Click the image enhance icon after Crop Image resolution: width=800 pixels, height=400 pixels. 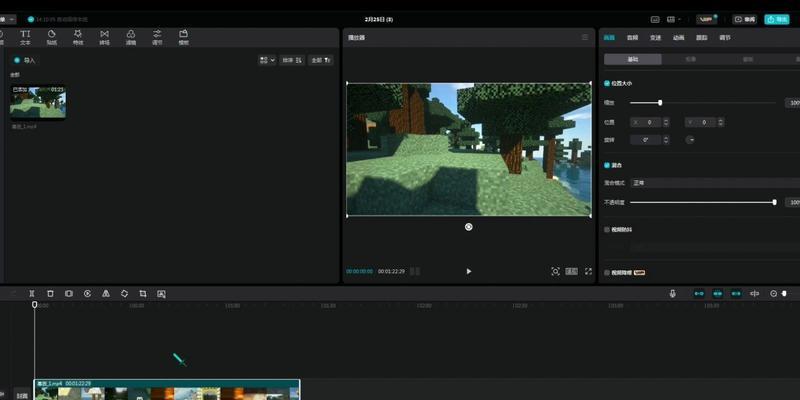tap(161, 293)
